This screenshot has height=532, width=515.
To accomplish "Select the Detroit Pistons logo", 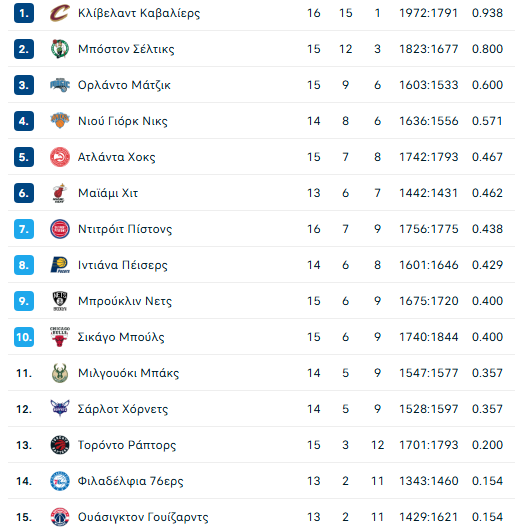I will [60, 229].
